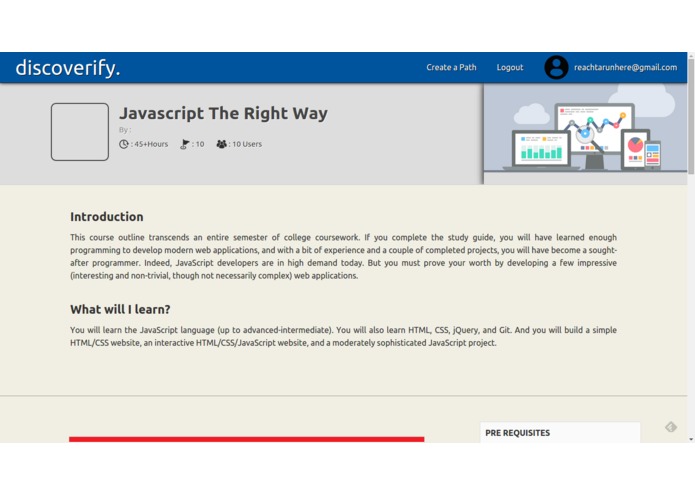The height and width of the screenshot is (494, 695).
Task: Click the discoverify logo
Action: (68, 68)
